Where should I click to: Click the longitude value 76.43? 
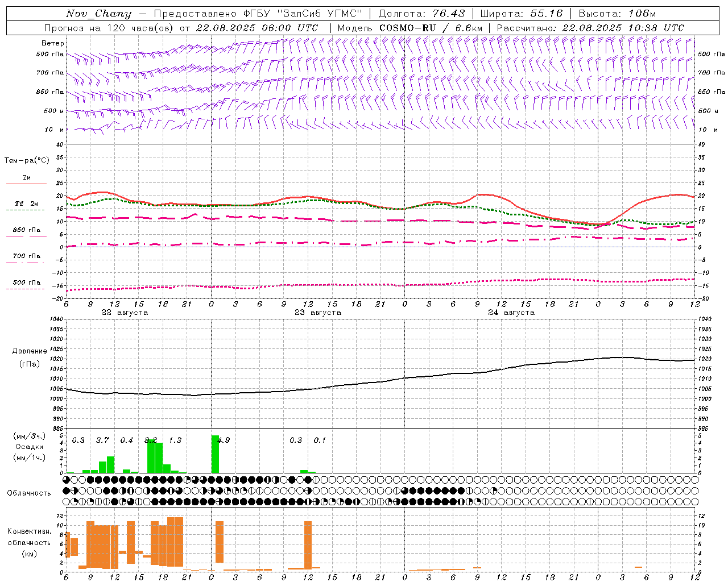[x=448, y=14]
